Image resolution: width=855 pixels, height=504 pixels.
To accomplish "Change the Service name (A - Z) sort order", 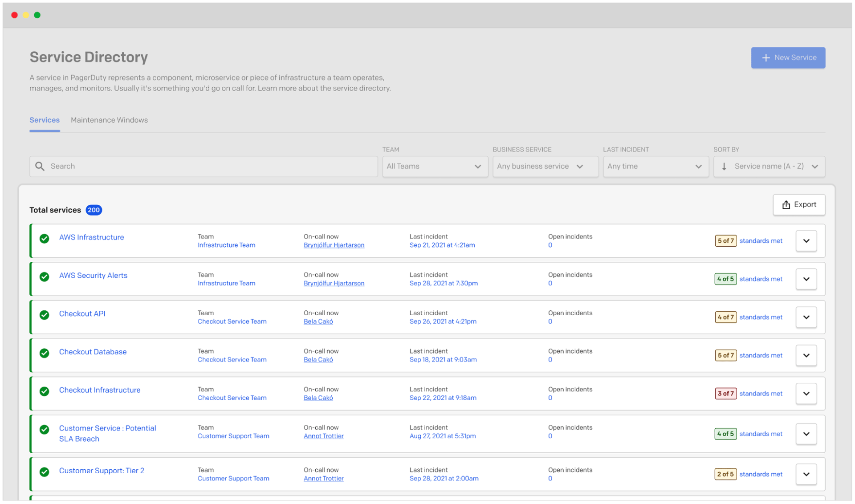I will [x=769, y=166].
